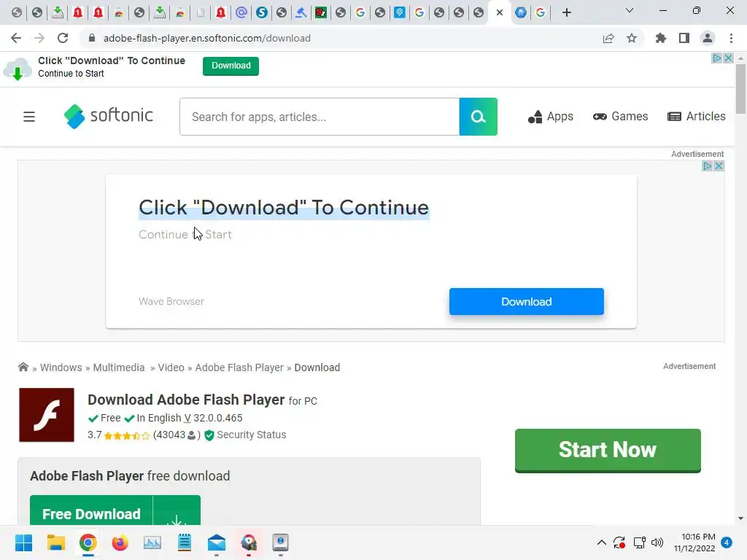The image size is (747, 560).
Task: Click the page vertical scrollbar thumb
Action: (740, 89)
